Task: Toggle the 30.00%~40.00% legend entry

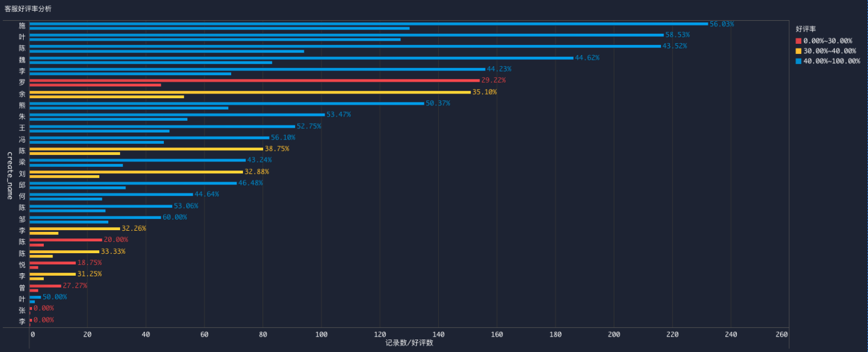Action: (x=827, y=51)
